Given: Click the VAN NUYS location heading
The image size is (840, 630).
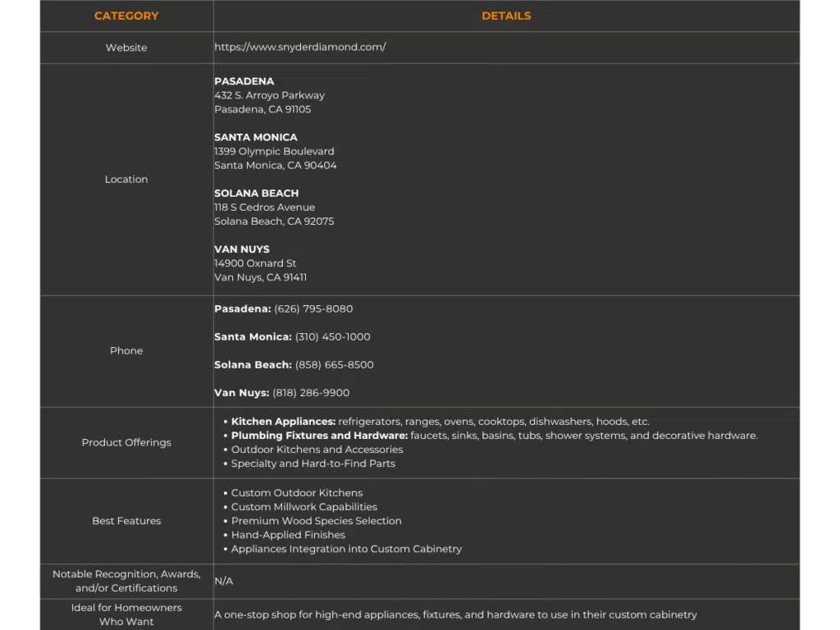Looking at the screenshot, I should pos(242,249).
